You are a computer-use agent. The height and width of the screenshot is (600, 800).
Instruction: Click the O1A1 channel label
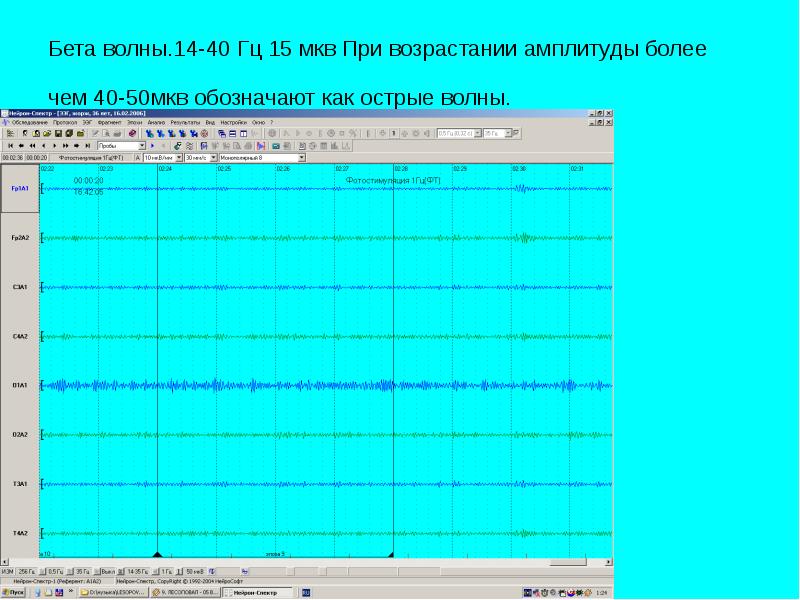(x=19, y=385)
